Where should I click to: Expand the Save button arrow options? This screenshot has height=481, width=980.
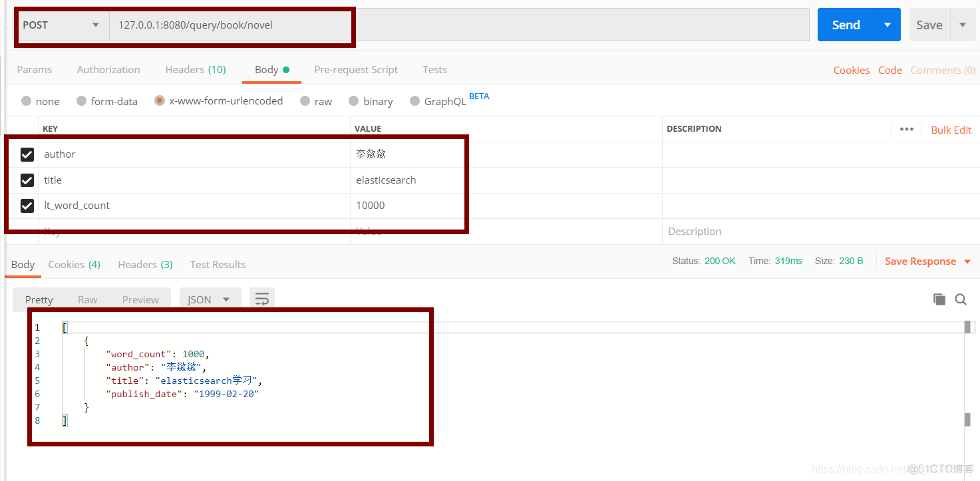coord(963,25)
